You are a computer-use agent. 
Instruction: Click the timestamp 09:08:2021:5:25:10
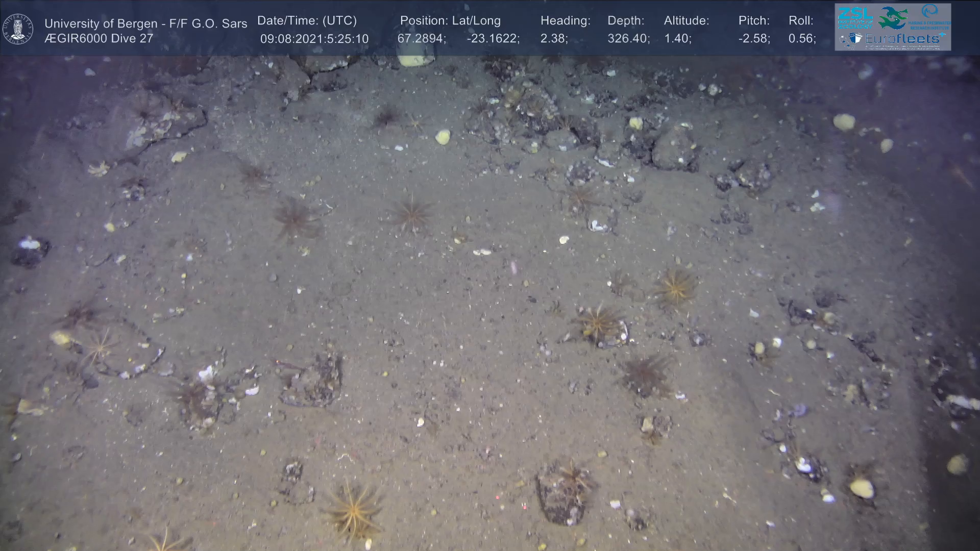(x=314, y=39)
